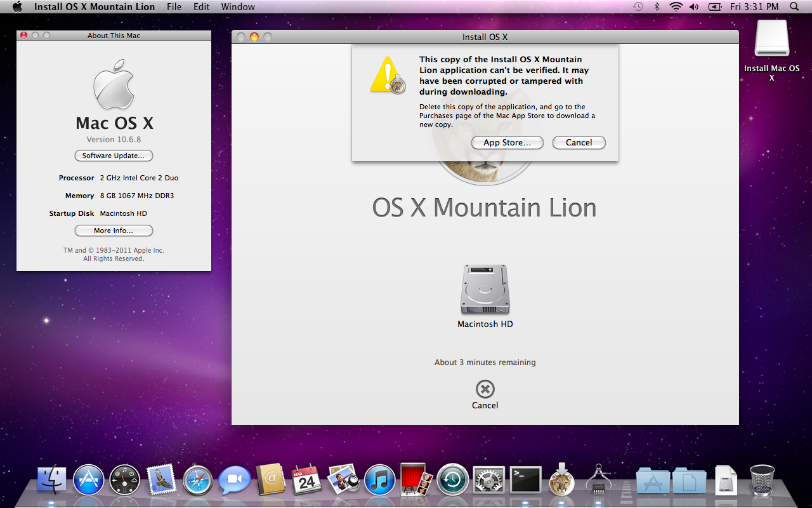This screenshot has width=812, height=508.
Task: Click the 'OS X Mountain Lion' heading
Action: tap(485, 208)
